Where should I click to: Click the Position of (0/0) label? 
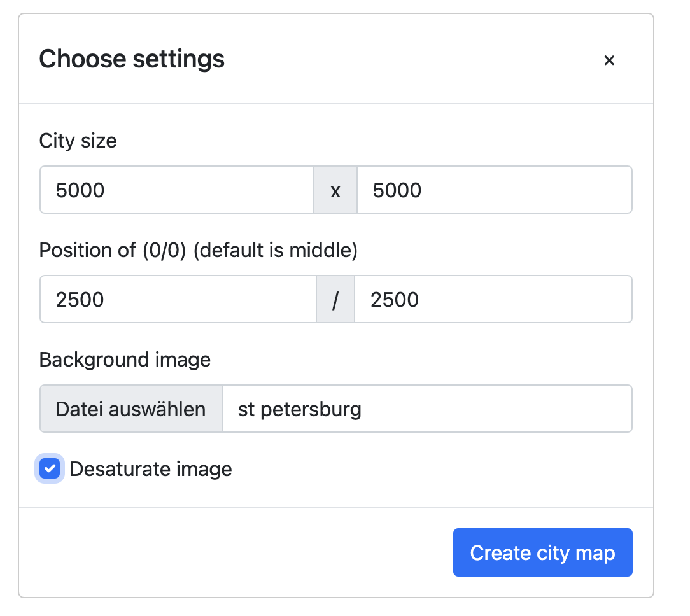113,250
